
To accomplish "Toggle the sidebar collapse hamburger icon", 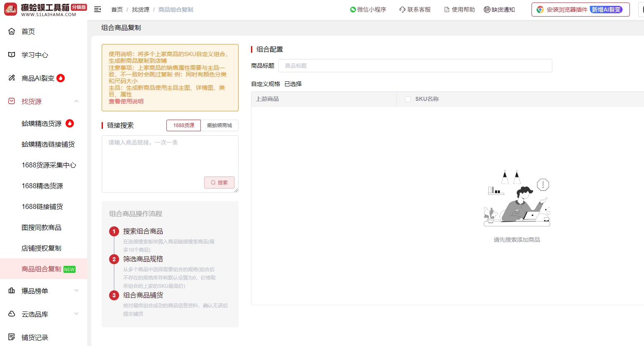I will click(98, 9).
